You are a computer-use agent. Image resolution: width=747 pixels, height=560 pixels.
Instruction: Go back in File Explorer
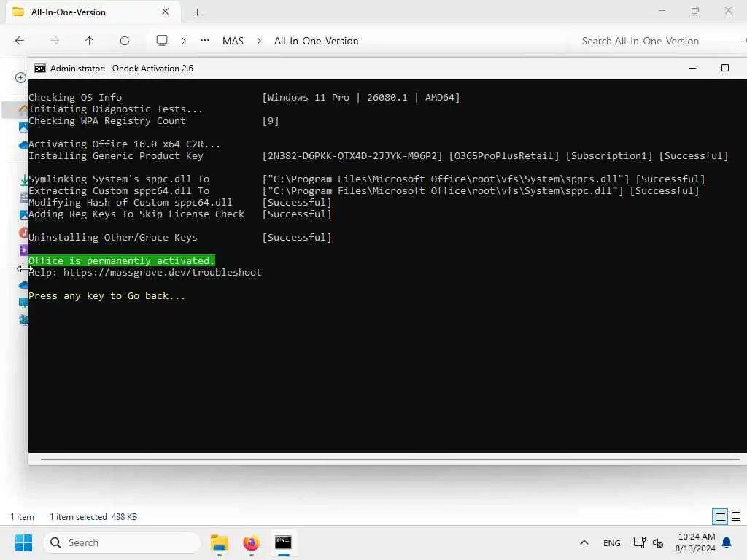pos(20,41)
